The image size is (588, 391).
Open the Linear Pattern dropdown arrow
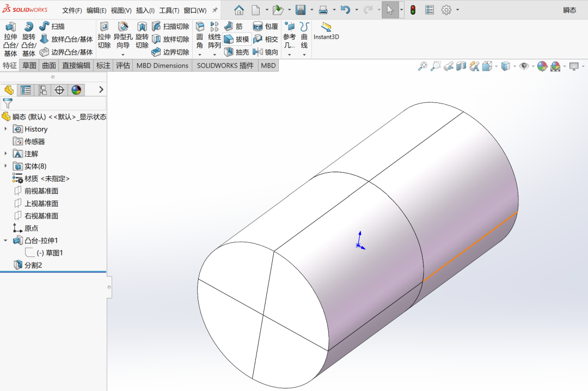point(215,54)
